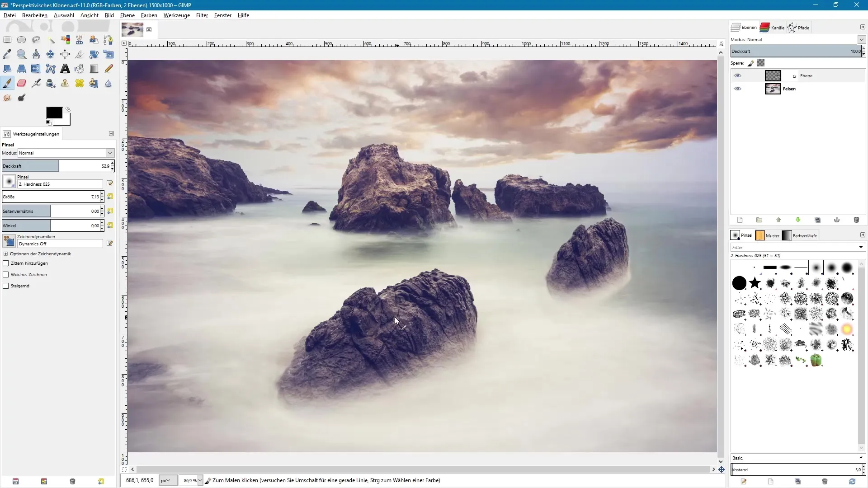Screen dimensions: 868x488
Task: Open layer Modus dropdown in Ebenen panel
Action: (x=862, y=40)
